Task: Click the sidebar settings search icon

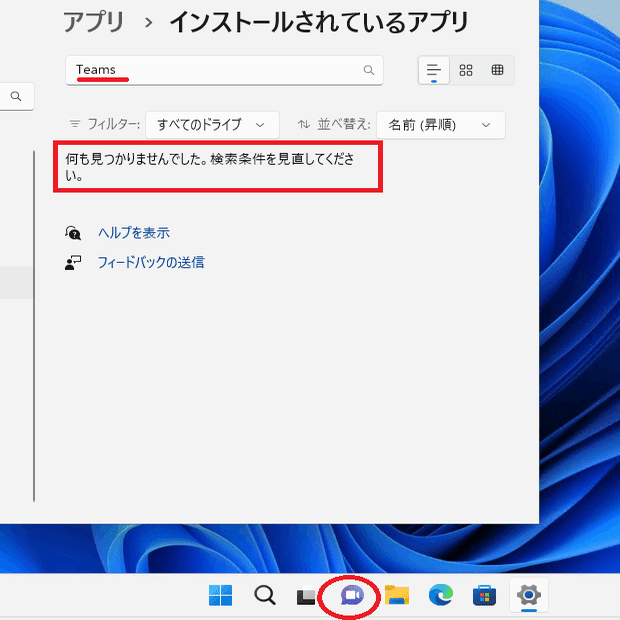Action: pyautogui.click(x=16, y=96)
